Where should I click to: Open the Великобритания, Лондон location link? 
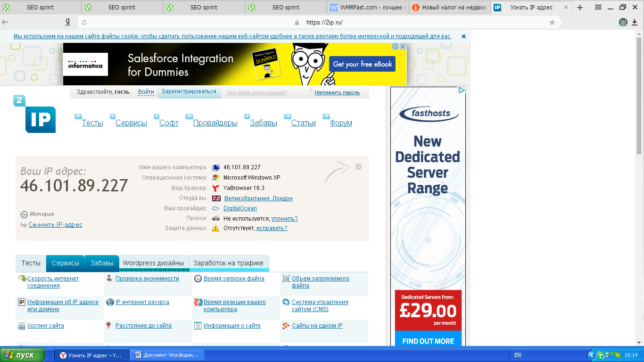click(258, 198)
